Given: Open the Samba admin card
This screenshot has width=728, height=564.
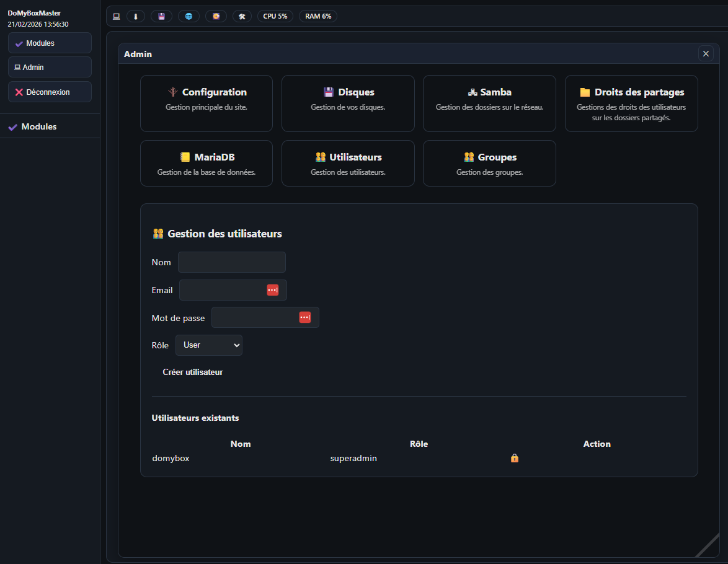Looking at the screenshot, I should click(489, 104).
